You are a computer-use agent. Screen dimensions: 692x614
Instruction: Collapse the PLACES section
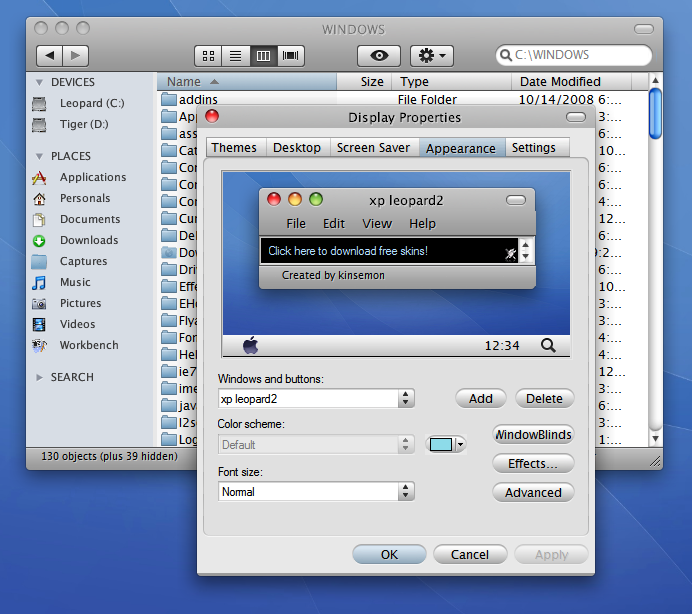tap(39, 156)
